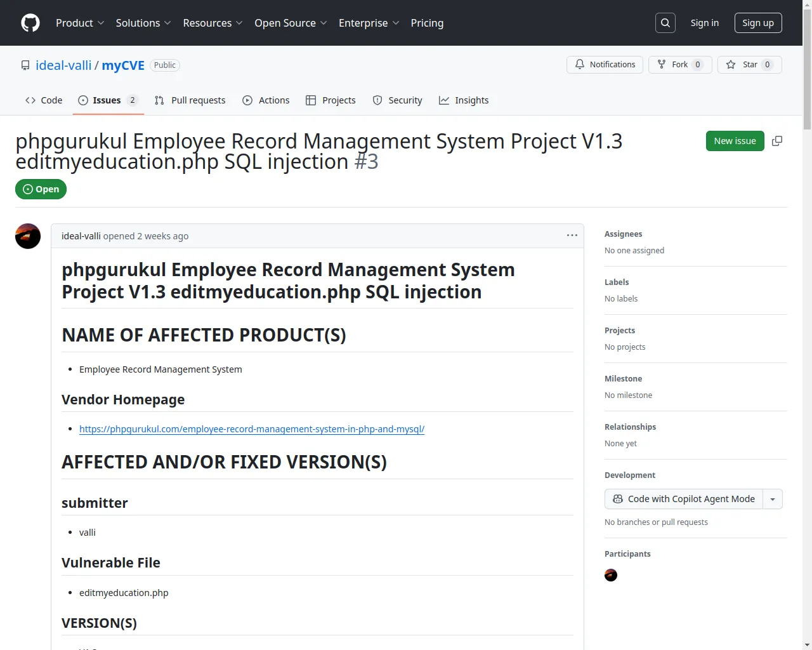Open the phpgurukul vendor homepage link
The image size is (812, 650).
[252, 429]
